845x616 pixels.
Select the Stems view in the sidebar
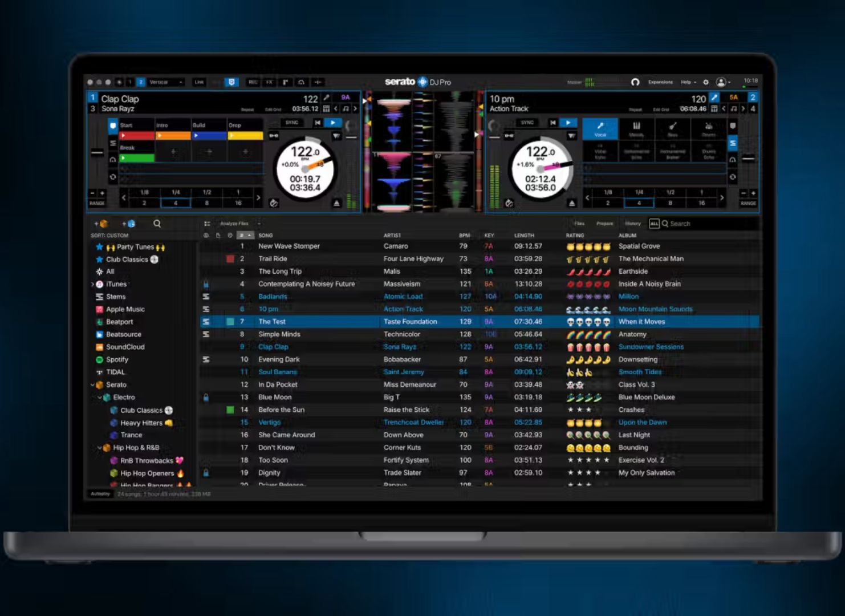pos(115,296)
